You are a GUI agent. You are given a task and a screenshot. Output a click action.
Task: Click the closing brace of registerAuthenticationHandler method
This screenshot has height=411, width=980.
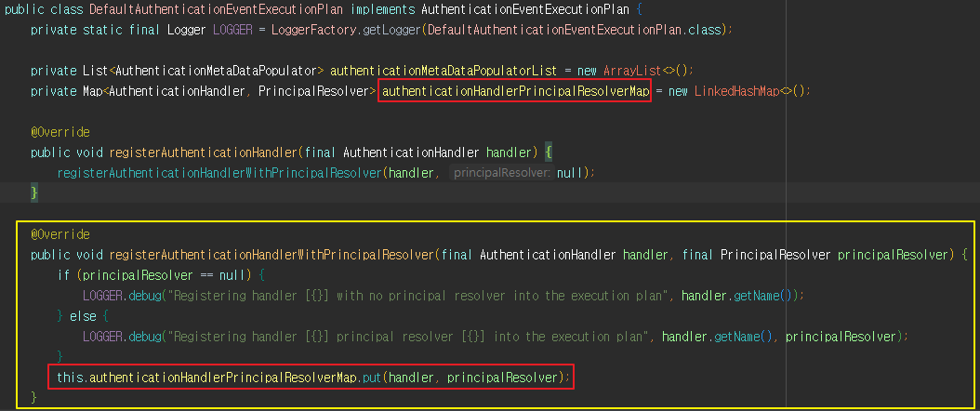[x=34, y=193]
